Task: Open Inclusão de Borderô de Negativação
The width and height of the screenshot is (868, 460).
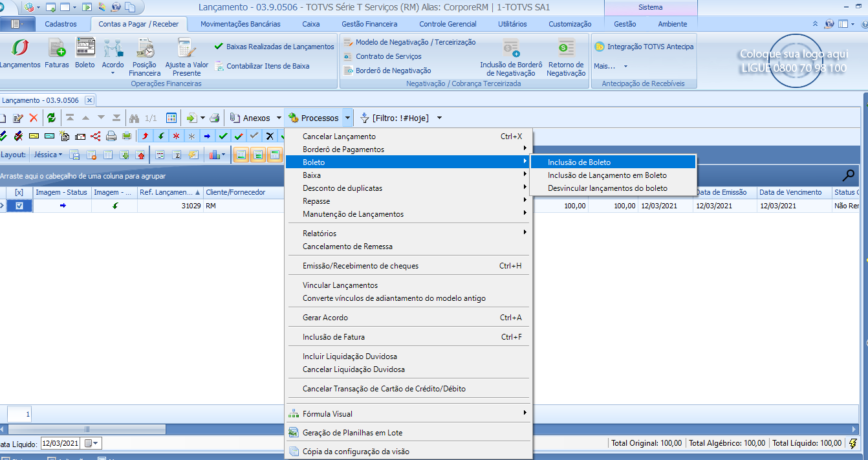Action: click(x=511, y=58)
